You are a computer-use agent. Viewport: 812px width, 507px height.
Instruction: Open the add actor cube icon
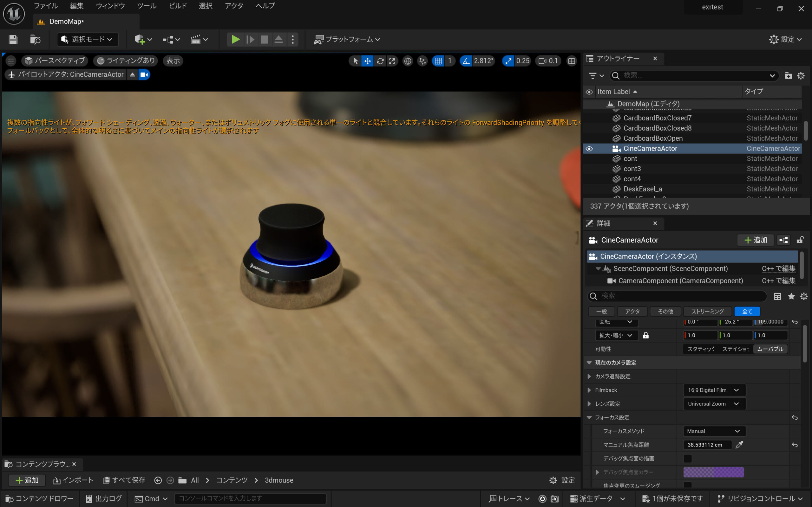(140, 40)
